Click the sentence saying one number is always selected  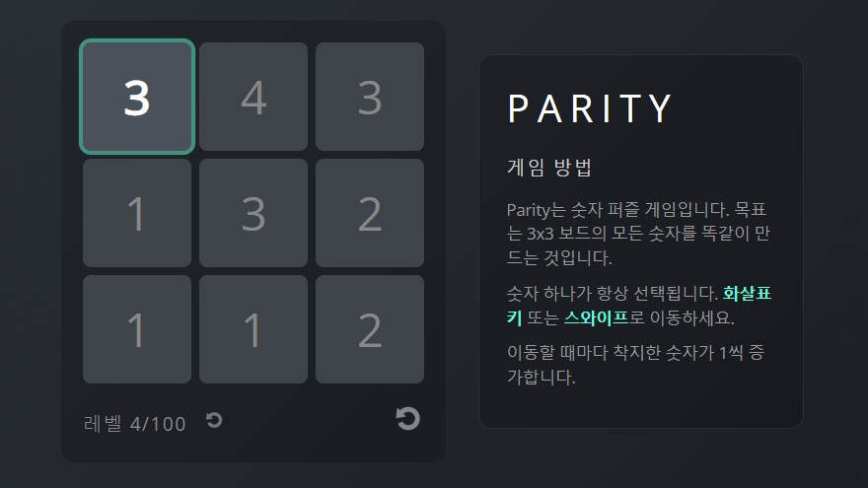coord(612,294)
